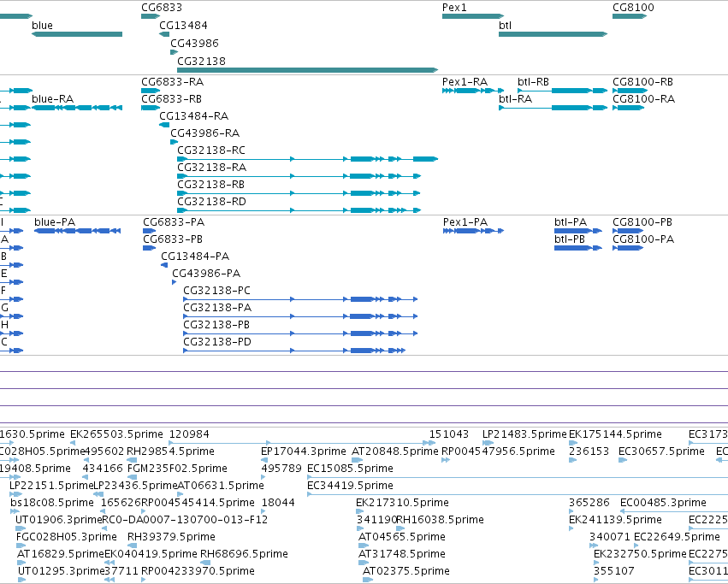The image size is (728, 584).
Task: Click the 'RH68696.5prime' EST label
Action: [244, 555]
